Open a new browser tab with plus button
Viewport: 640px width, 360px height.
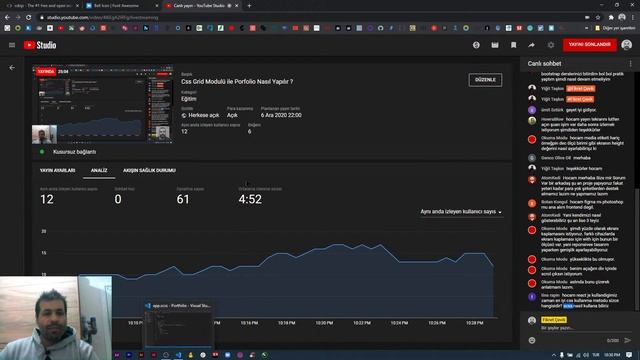pos(249,6)
